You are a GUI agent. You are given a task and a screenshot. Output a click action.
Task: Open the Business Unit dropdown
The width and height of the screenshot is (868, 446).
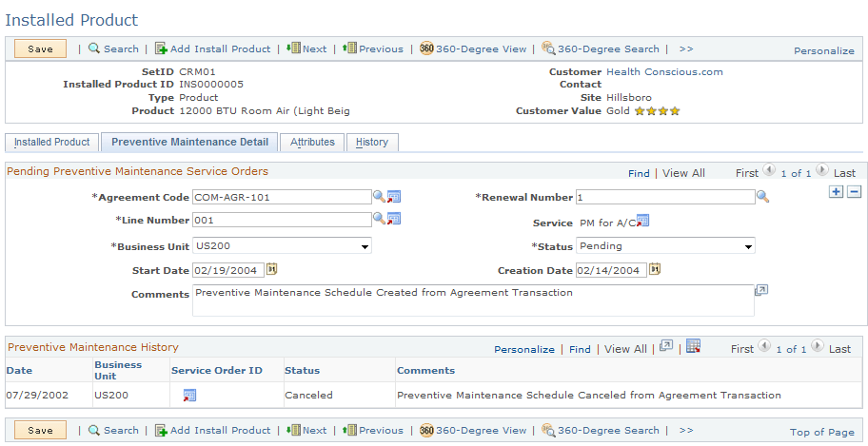(282, 245)
